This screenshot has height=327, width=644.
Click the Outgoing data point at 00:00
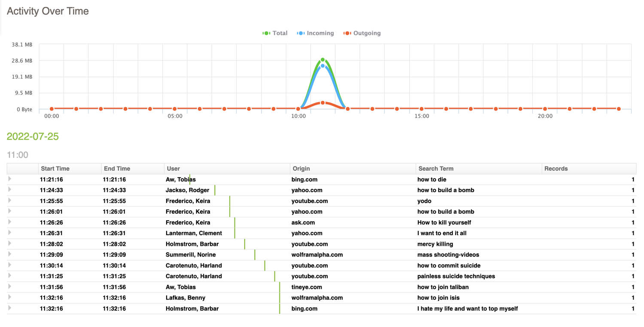pyautogui.click(x=51, y=109)
